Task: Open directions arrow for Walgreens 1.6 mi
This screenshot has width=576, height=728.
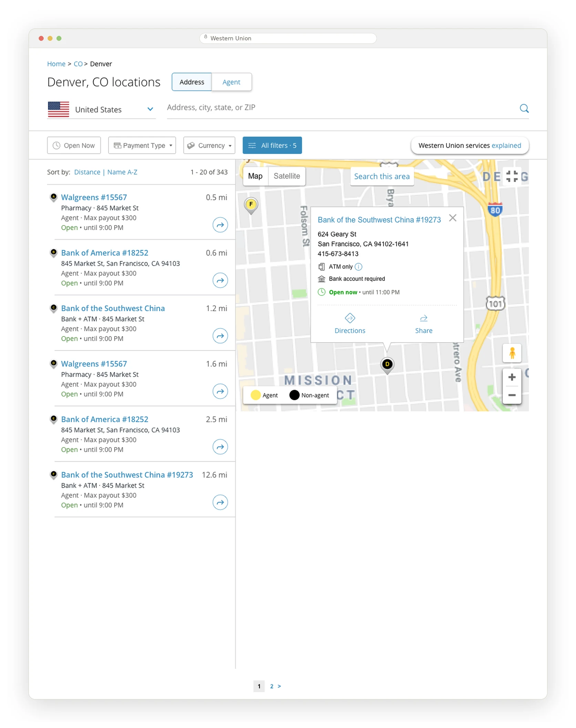Action: (220, 391)
